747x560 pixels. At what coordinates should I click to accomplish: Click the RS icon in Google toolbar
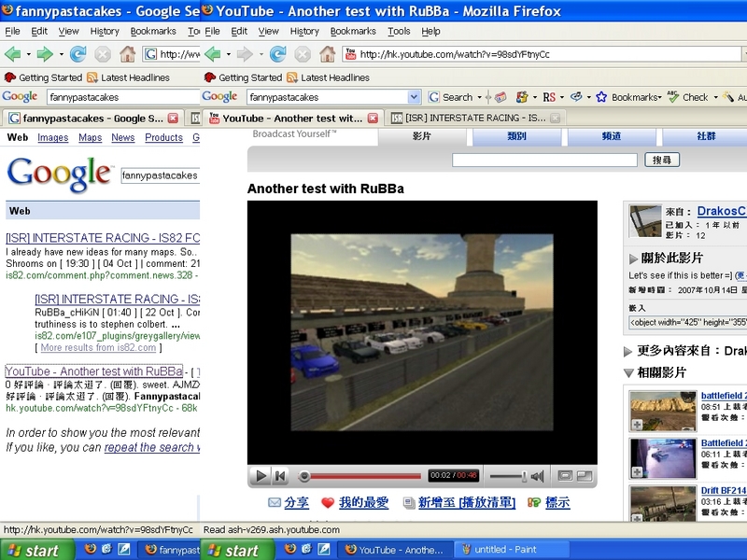(549, 97)
